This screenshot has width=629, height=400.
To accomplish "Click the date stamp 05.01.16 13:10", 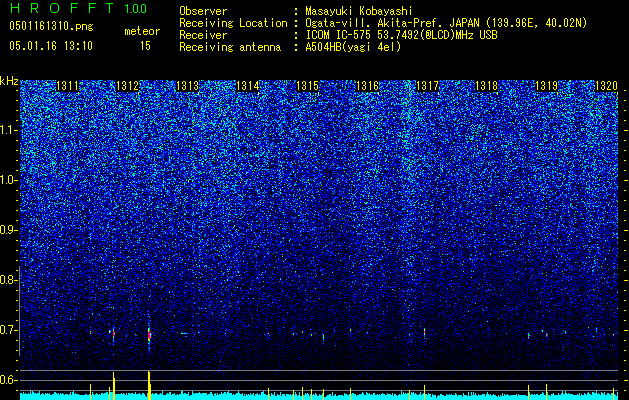I will click(x=51, y=46).
